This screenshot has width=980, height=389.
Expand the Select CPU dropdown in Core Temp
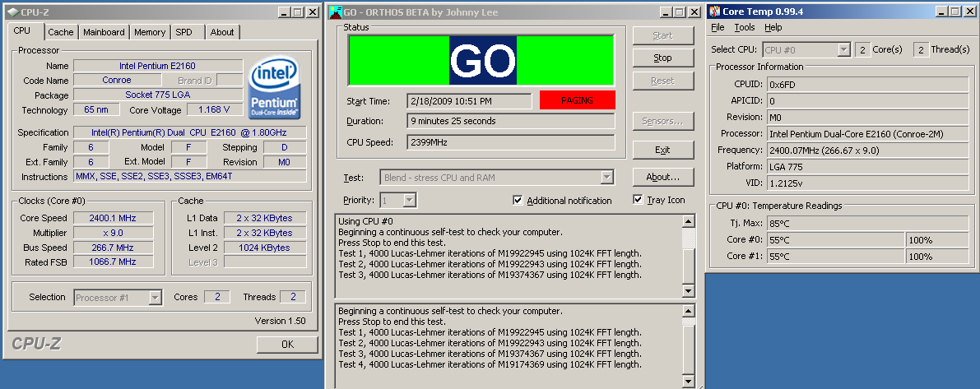click(843, 49)
